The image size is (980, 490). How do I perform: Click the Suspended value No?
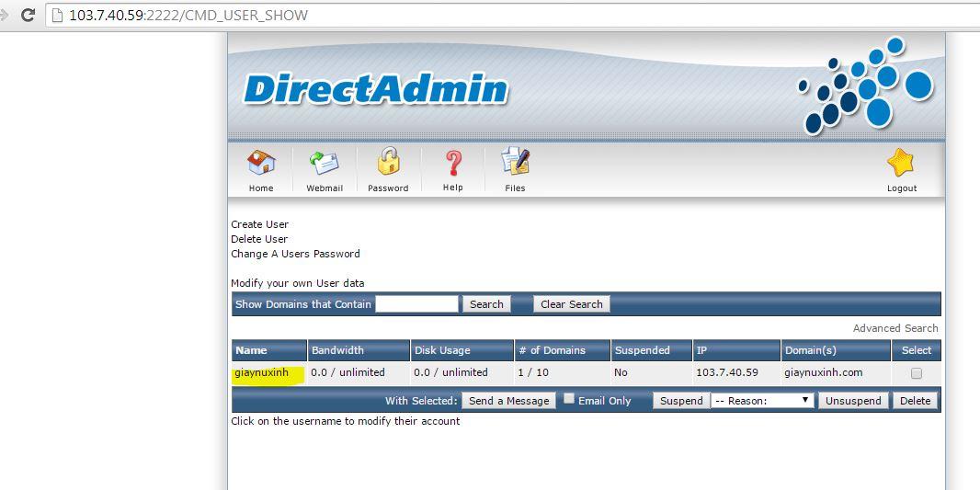tap(621, 372)
